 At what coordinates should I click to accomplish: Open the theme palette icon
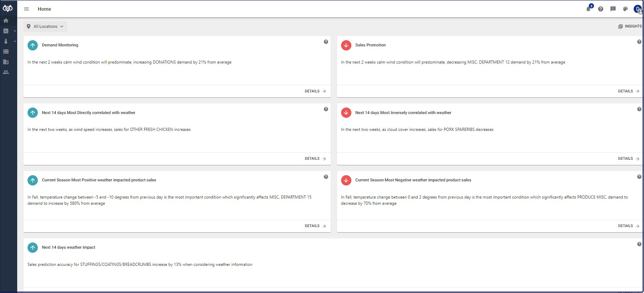point(625,9)
